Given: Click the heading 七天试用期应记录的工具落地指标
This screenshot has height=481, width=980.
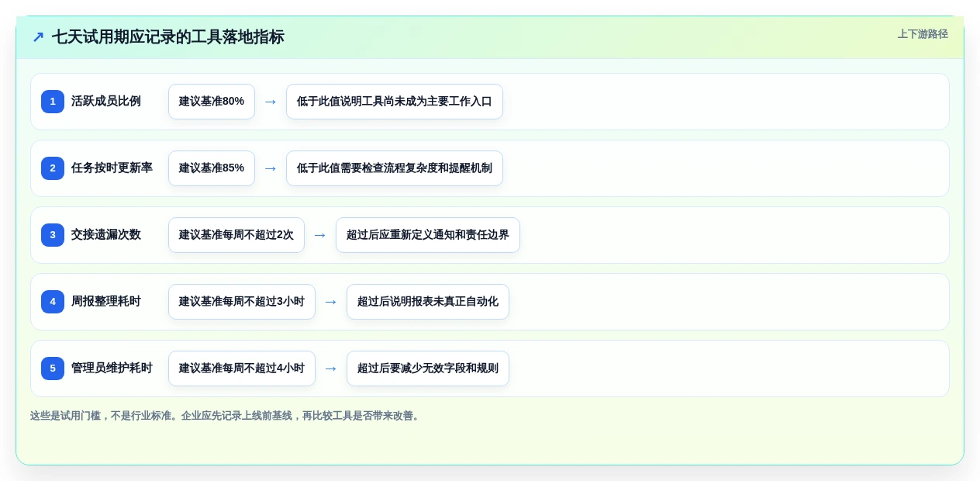Looking at the screenshot, I should tap(168, 37).
